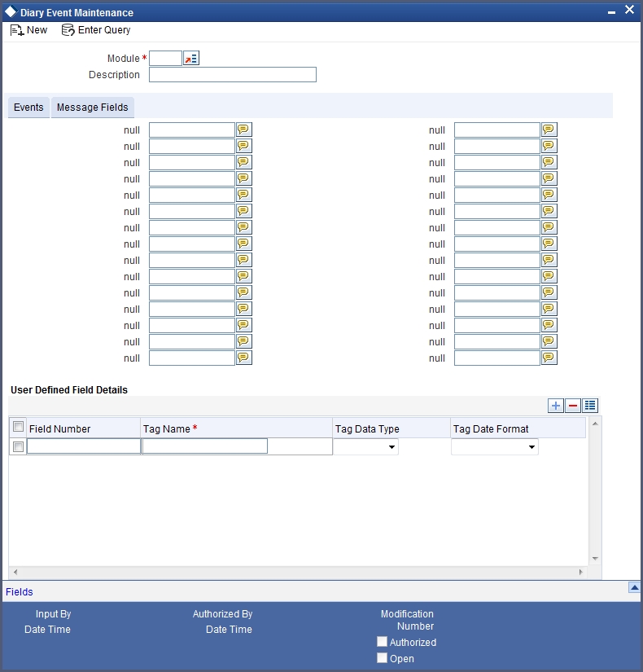Click the New toolbar button
This screenshot has width=643, height=672.
tap(28, 30)
